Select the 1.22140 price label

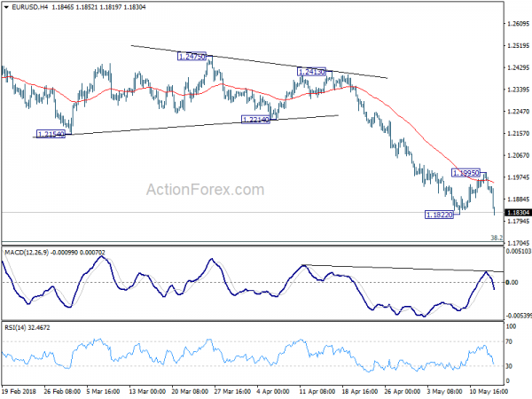click(255, 120)
